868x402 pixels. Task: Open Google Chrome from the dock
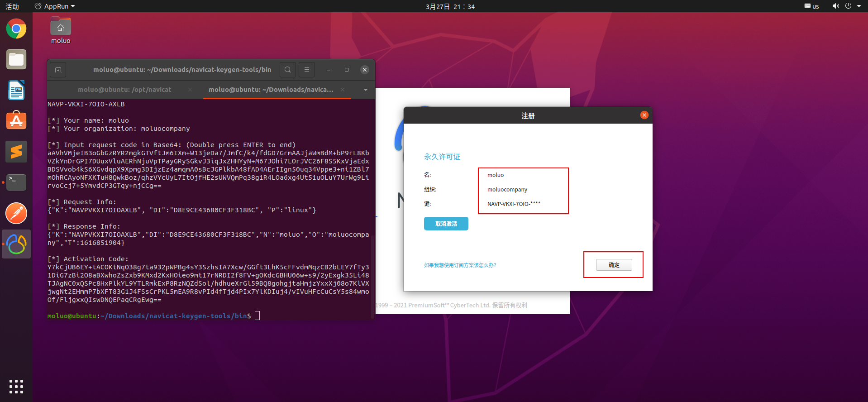[x=16, y=29]
